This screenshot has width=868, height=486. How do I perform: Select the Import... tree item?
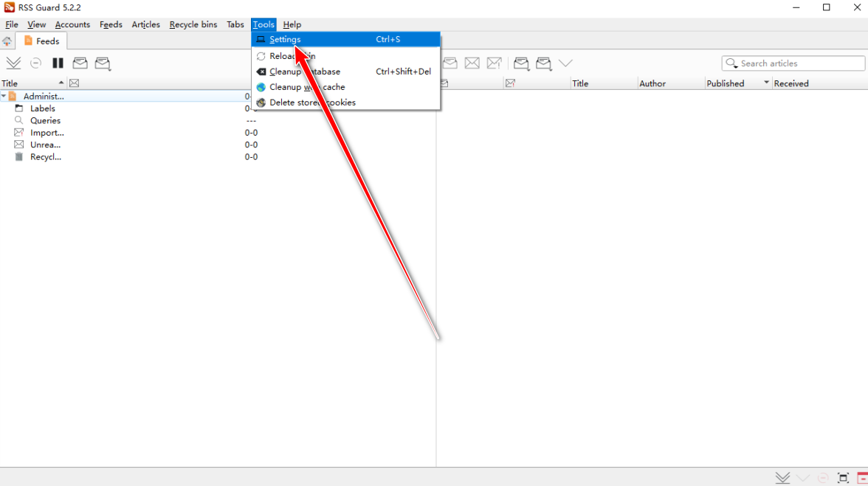(x=47, y=133)
